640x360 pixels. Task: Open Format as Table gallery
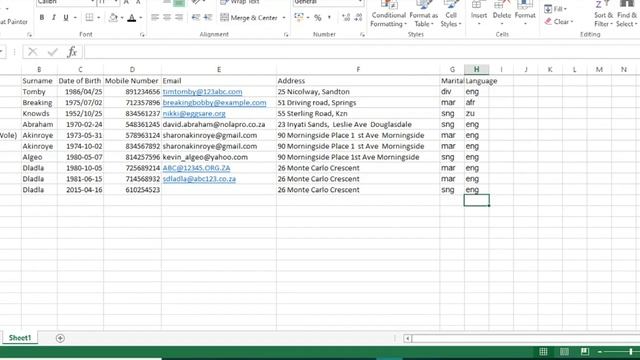pyautogui.click(x=423, y=14)
